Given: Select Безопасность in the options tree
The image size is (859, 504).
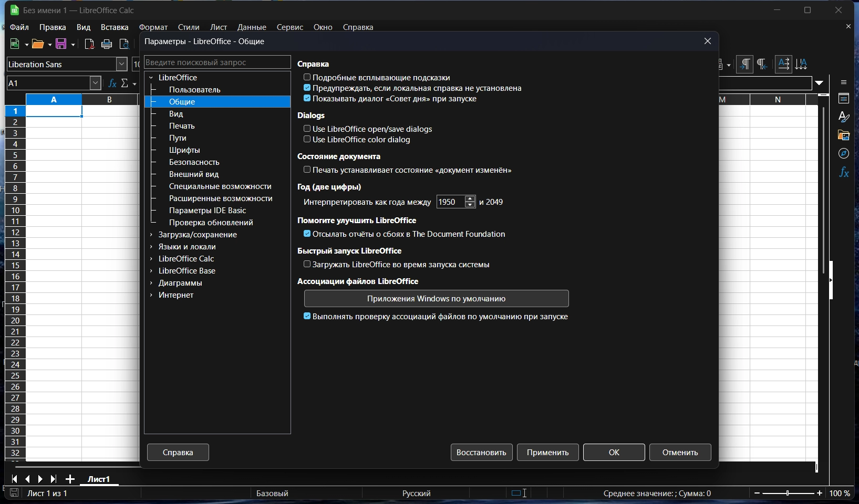Looking at the screenshot, I should [x=194, y=162].
